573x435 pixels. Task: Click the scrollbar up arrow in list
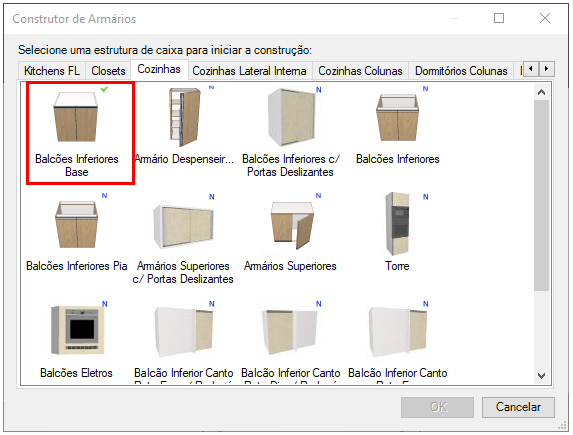point(542,92)
